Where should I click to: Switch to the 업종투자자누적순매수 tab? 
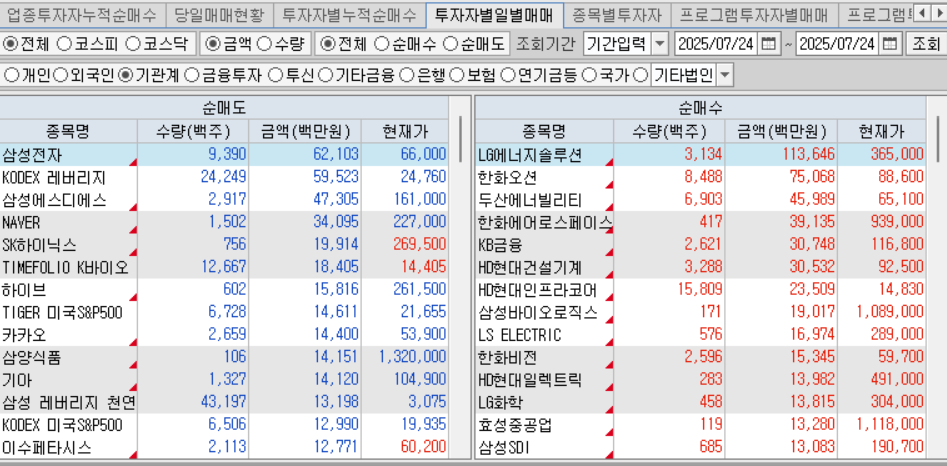[80, 14]
